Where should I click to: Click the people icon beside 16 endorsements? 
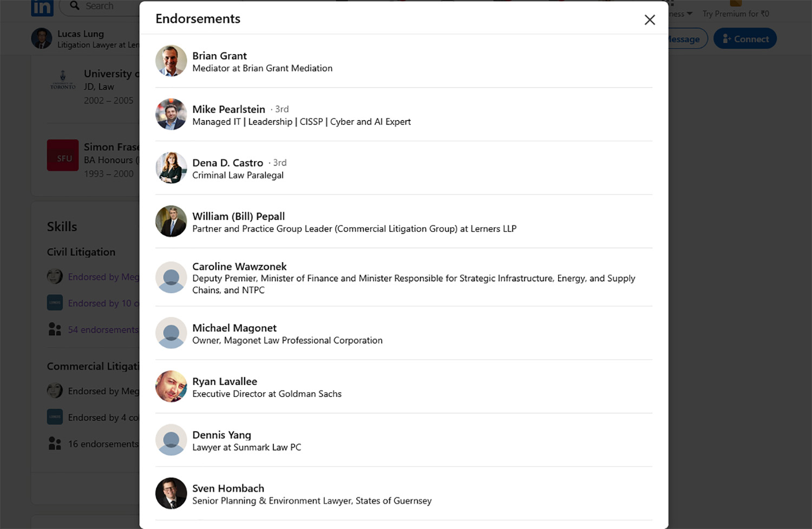point(55,443)
